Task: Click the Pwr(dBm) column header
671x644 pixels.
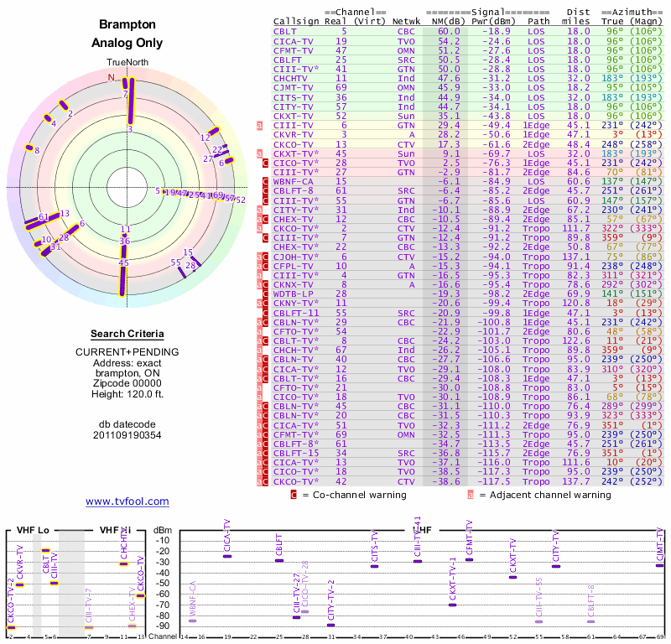Action: coord(493,22)
